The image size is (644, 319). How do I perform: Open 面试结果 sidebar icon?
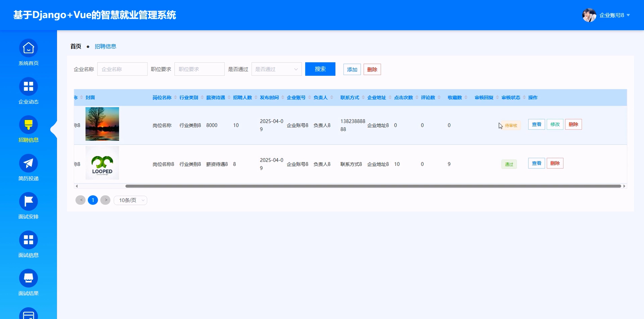(28, 278)
